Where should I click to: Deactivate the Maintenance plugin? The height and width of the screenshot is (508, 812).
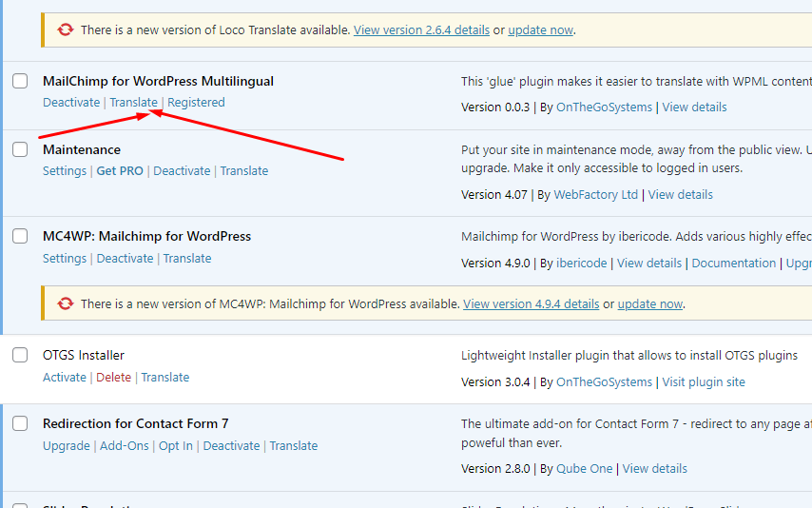click(x=182, y=170)
